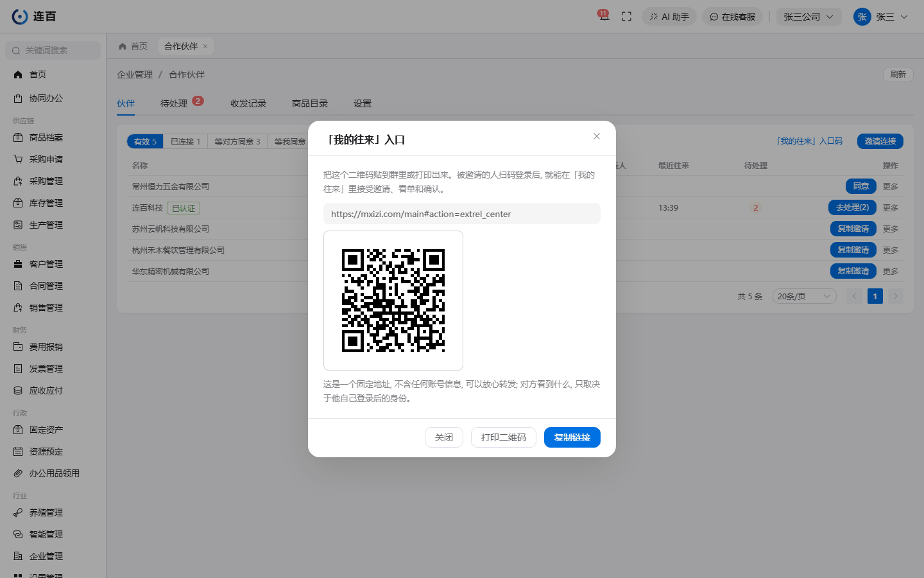Close the 合作伙伴 page tab
The height and width of the screenshot is (578, 924).
click(x=205, y=46)
